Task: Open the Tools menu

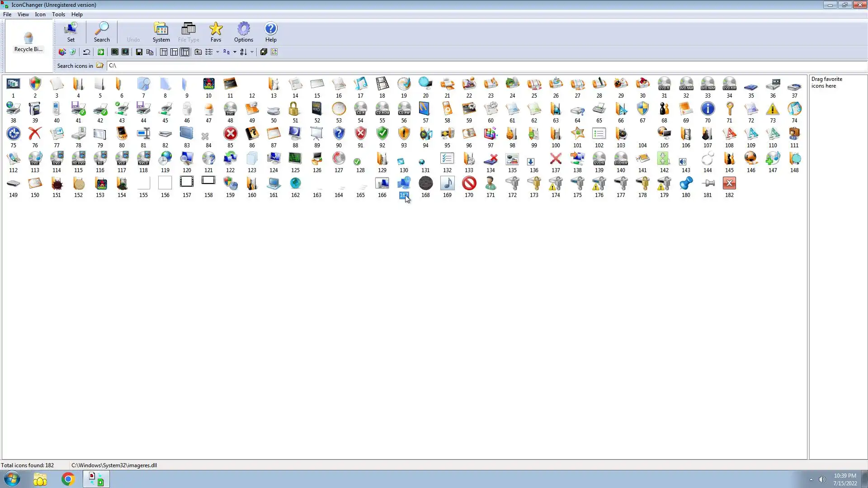Action: (x=58, y=14)
